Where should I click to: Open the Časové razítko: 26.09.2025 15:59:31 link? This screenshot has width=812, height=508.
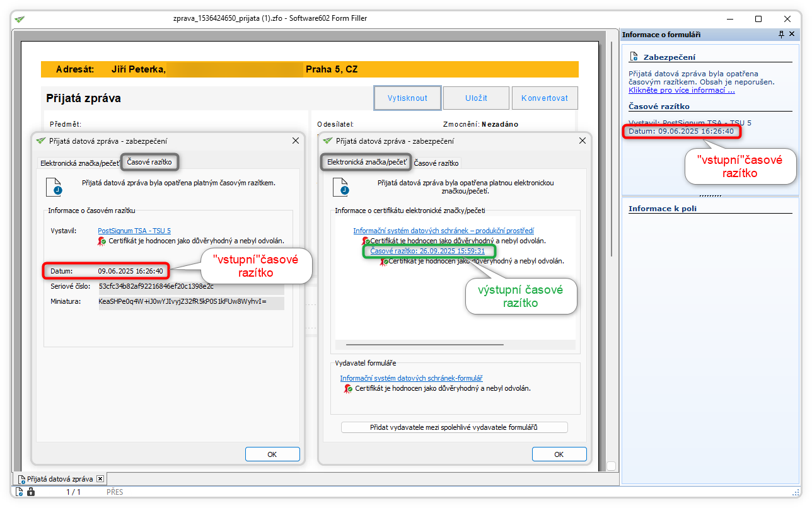(x=427, y=251)
